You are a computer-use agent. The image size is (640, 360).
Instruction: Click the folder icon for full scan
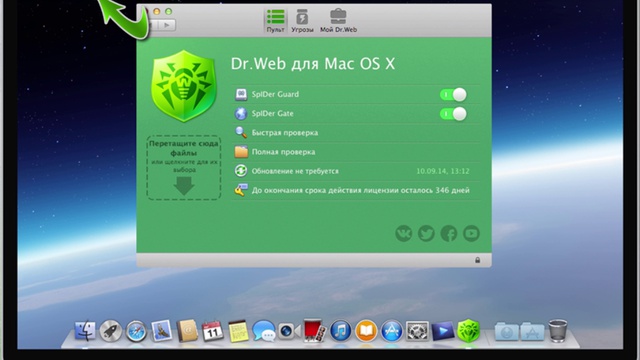[241, 152]
